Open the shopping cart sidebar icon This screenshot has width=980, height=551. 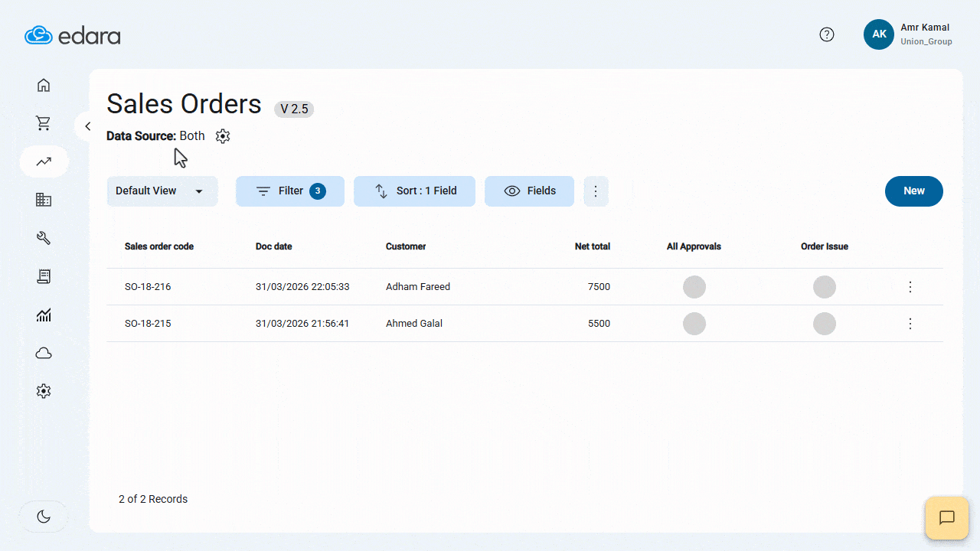[x=44, y=123]
